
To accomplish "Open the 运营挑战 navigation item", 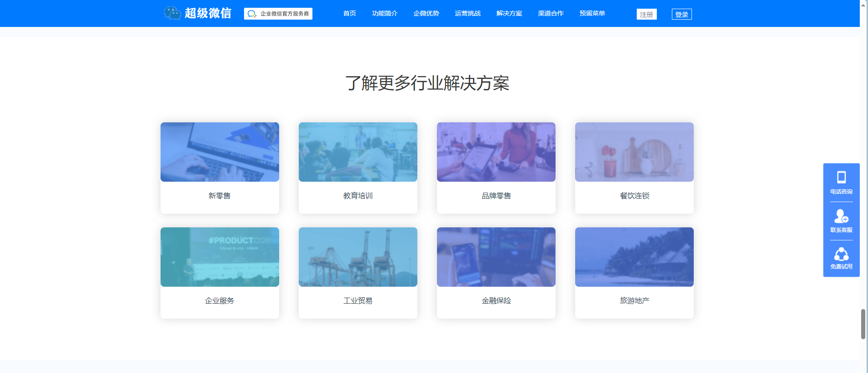I will [468, 14].
